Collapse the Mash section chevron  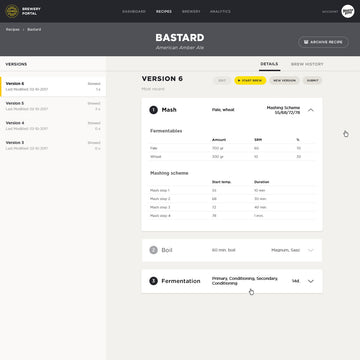pos(311,110)
